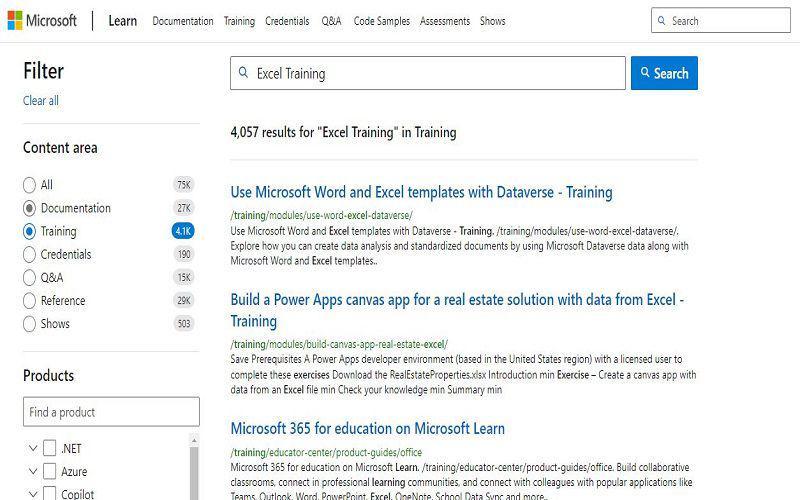This screenshot has height=500, width=800.
Task: Click the Microsoft logo
Action: (42, 21)
